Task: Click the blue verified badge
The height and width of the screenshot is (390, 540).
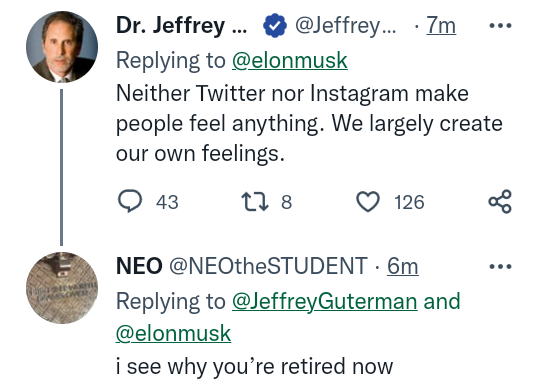Action: coord(274,25)
